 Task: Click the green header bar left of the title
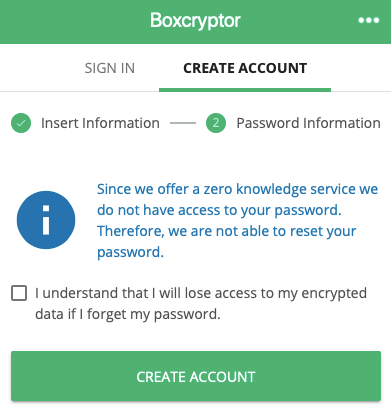tap(75, 22)
